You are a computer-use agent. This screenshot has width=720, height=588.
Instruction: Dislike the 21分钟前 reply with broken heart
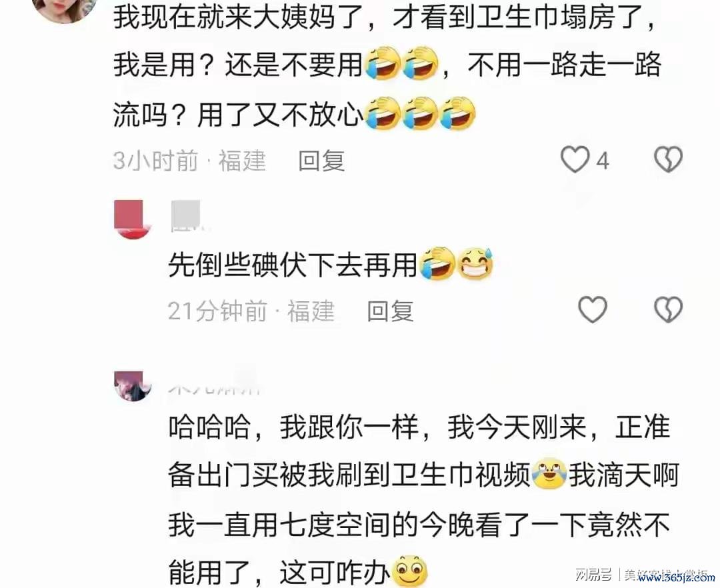(668, 309)
